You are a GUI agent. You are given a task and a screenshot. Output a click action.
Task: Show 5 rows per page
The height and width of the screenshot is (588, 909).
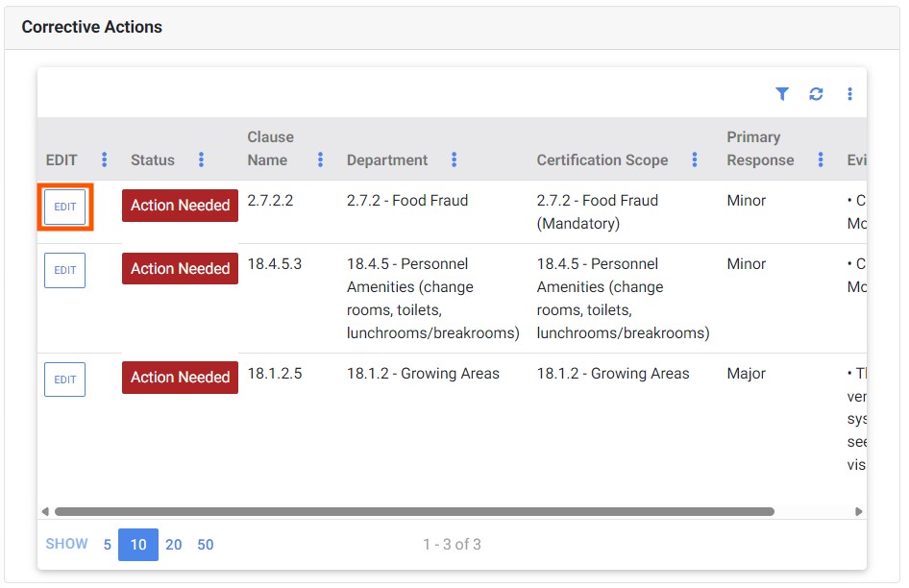108,545
